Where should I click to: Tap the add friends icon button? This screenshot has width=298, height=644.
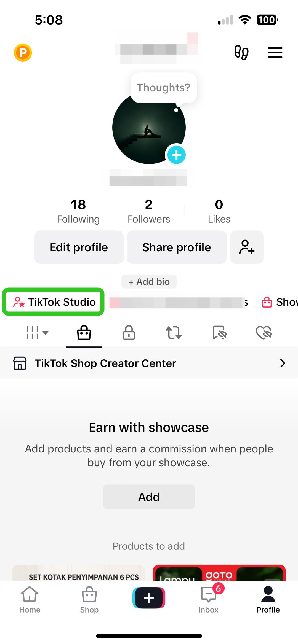(x=247, y=247)
